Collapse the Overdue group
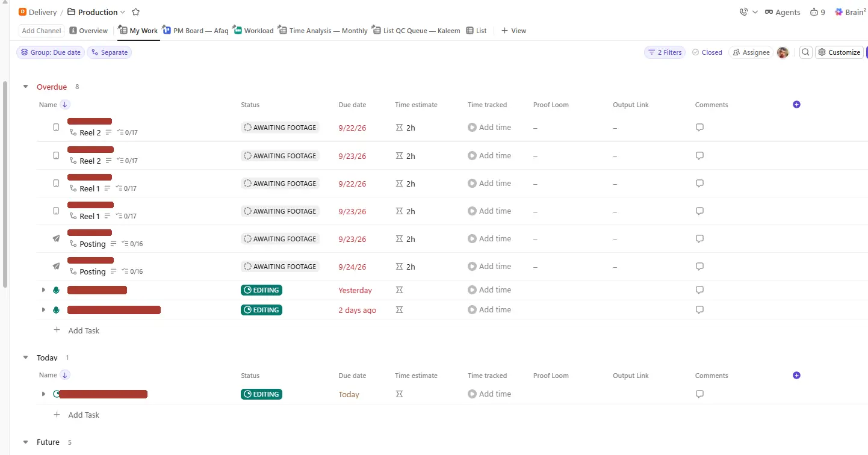 click(26, 87)
